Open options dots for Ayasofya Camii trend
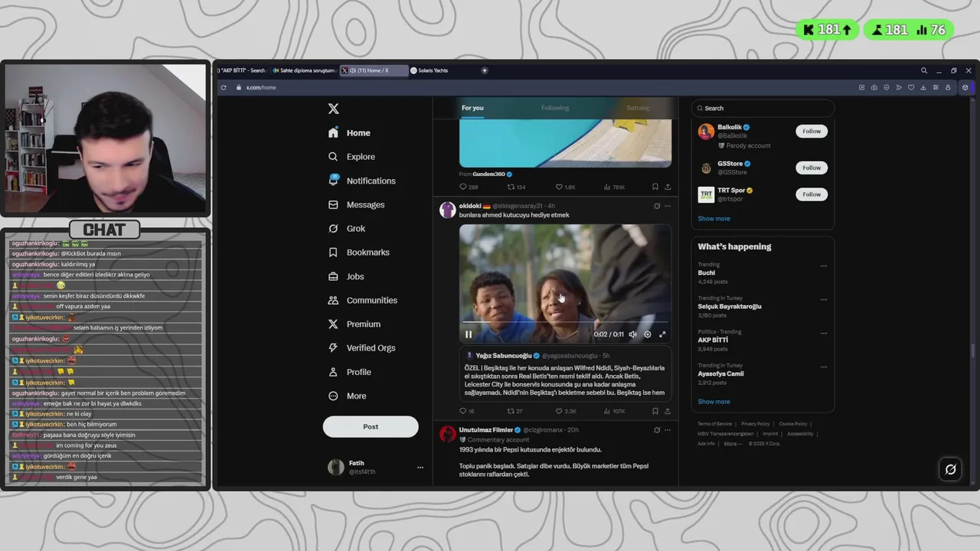This screenshot has height=551, width=980. coord(824,367)
